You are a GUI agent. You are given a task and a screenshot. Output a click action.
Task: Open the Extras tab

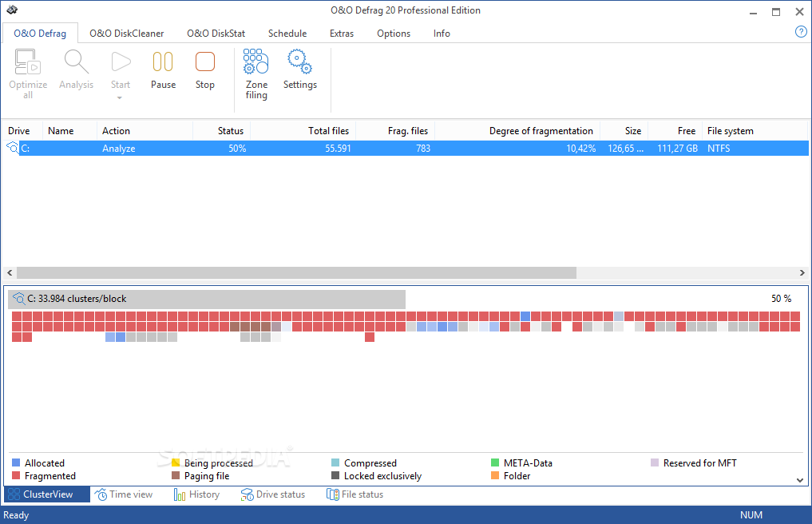pyautogui.click(x=342, y=34)
